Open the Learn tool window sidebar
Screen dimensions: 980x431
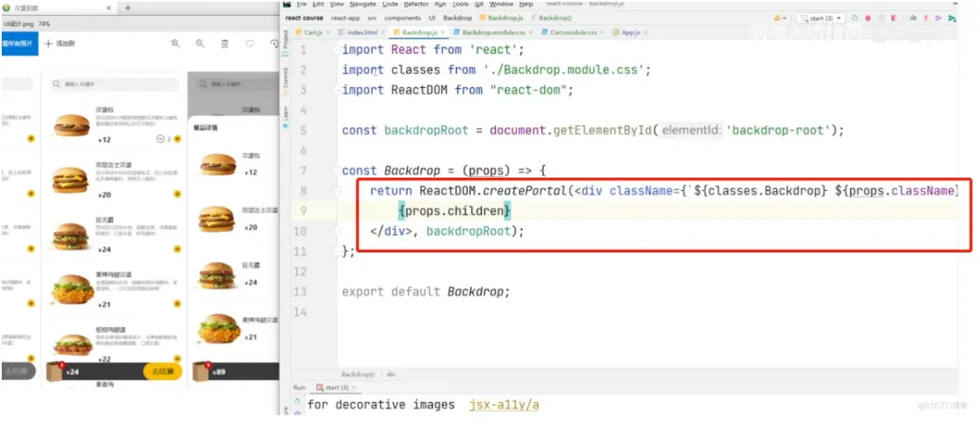[286, 116]
